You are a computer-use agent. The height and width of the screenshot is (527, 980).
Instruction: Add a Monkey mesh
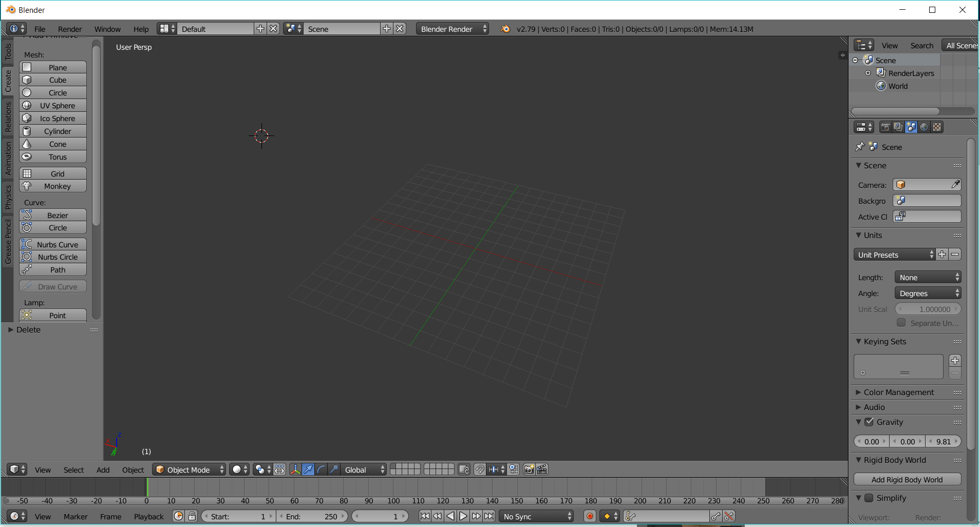pyautogui.click(x=53, y=186)
